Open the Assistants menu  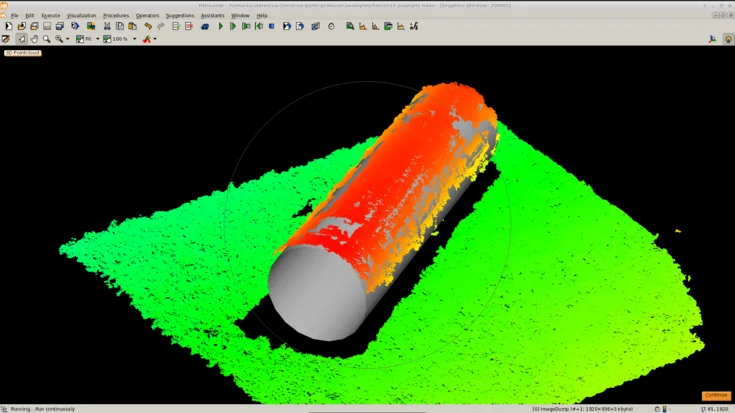(212, 16)
